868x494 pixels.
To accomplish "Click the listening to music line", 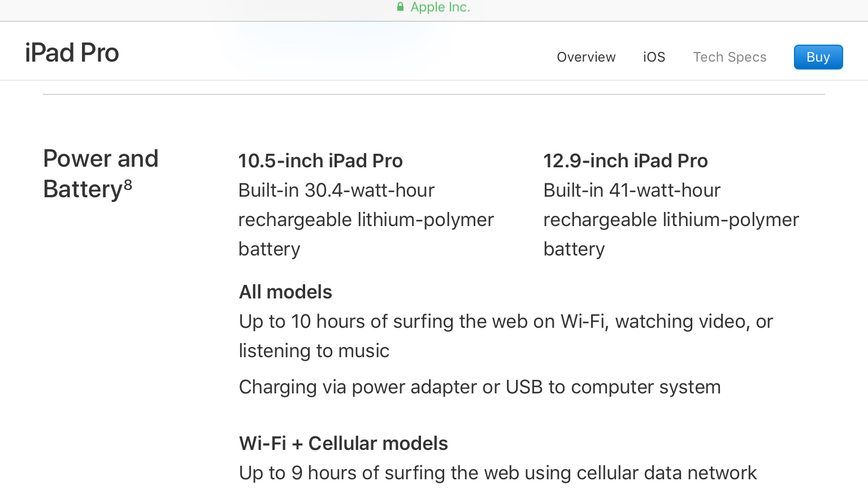I will click(x=314, y=351).
